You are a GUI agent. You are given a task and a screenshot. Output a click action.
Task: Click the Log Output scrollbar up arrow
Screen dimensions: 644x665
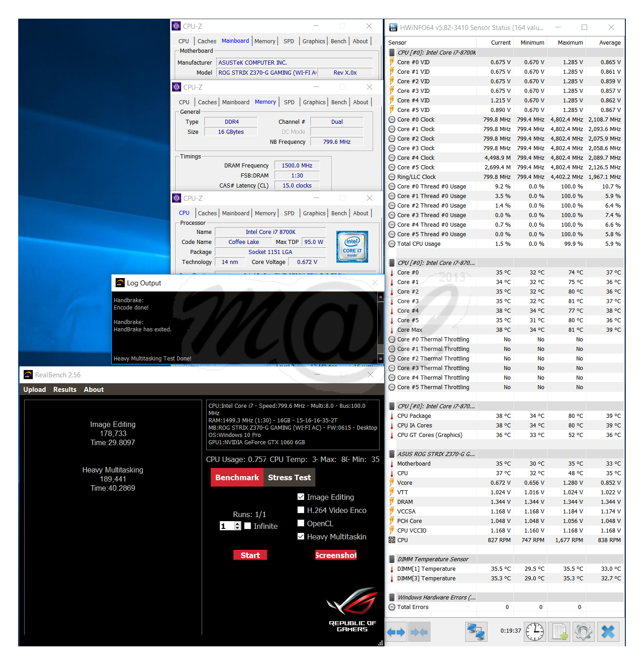380,297
